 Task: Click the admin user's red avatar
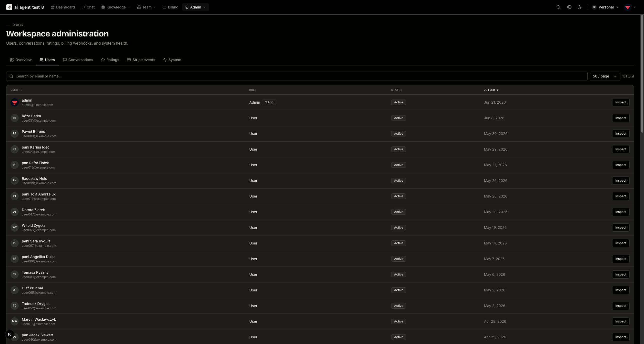pyautogui.click(x=15, y=102)
